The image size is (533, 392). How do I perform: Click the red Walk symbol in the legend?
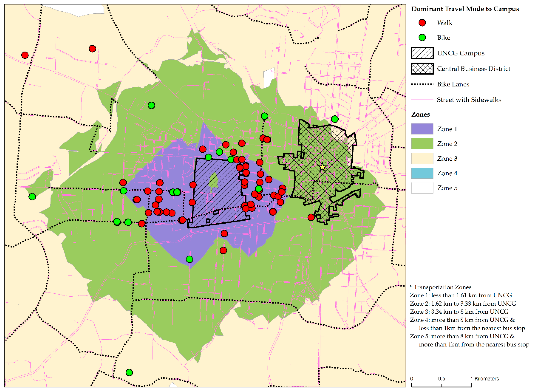[422, 23]
